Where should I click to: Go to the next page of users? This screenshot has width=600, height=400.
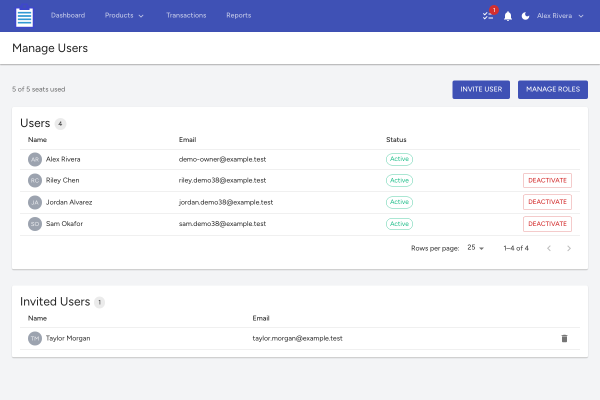[569, 248]
